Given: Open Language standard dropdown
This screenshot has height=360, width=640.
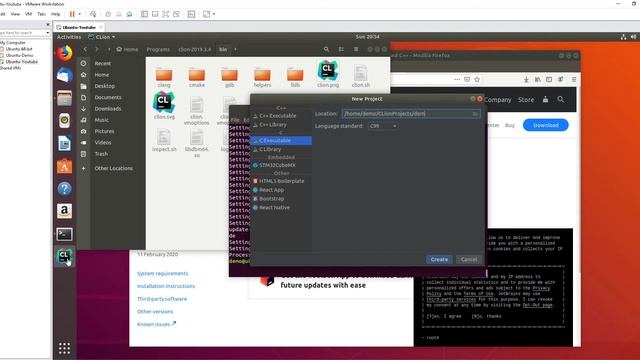Looking at the screenshot, I should (383, 126).
